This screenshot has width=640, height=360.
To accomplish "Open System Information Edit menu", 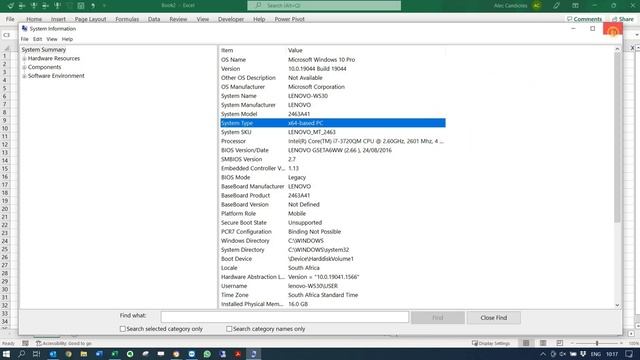I will pos(38,39).
